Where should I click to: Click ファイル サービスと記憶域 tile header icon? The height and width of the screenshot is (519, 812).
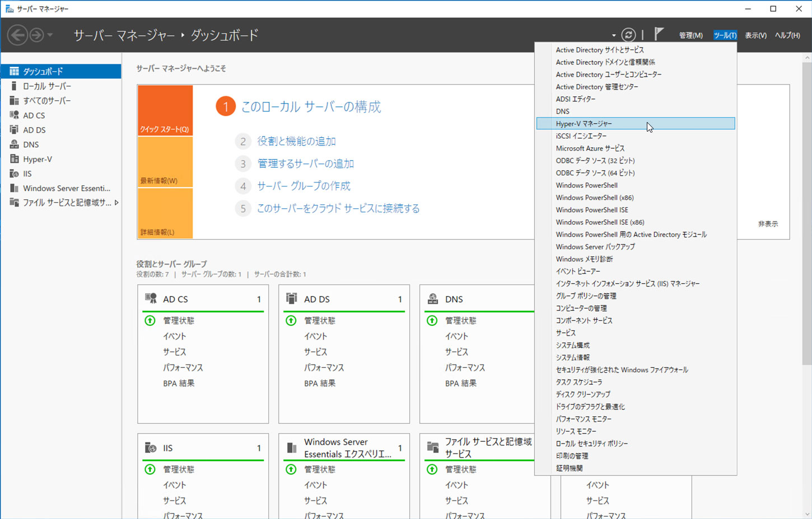pos(433,447)
